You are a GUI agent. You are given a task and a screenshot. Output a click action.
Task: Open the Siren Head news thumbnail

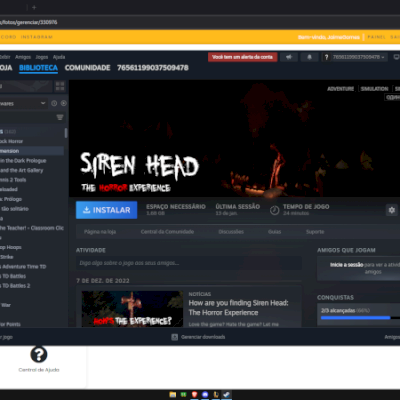tap(132, 309)
